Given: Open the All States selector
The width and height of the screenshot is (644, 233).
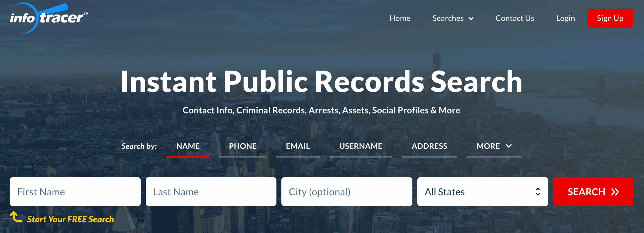Looking at the screenshot, I should point(482,192).
